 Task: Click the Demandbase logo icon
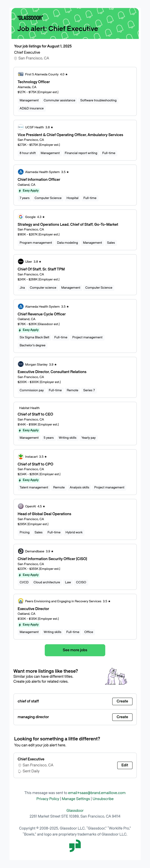(20, 551)
